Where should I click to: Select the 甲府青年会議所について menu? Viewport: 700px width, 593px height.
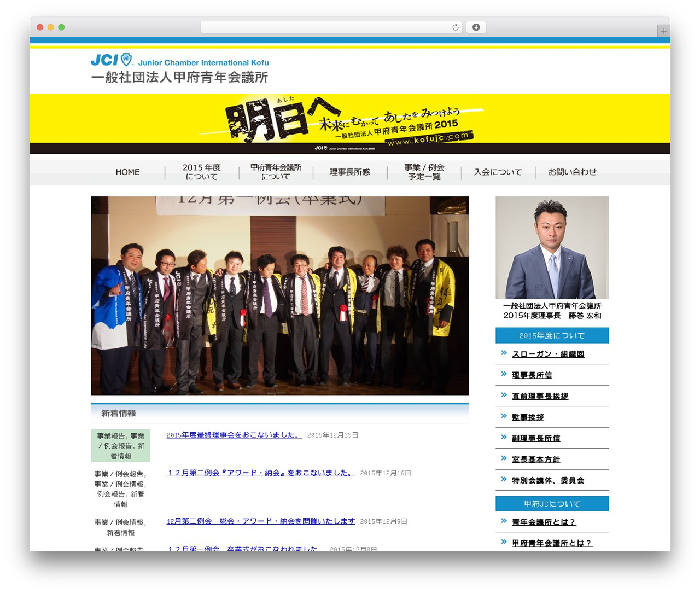coord(276,172)
